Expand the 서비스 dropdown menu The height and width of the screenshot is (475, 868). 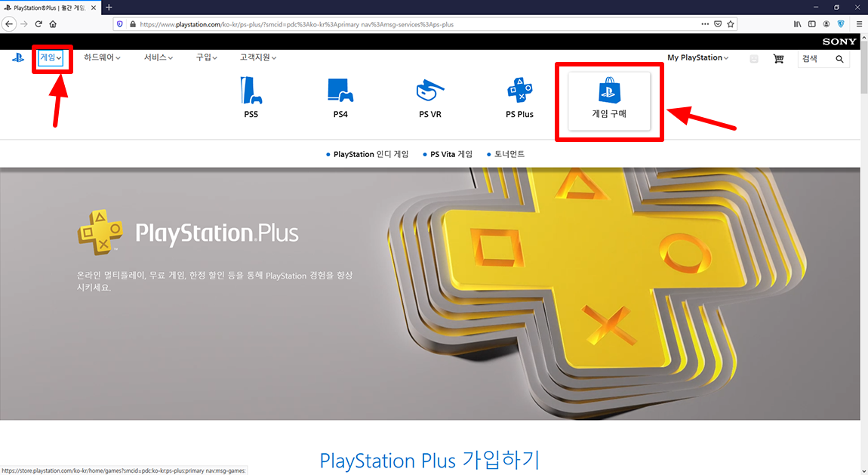(x=159, y=57)
